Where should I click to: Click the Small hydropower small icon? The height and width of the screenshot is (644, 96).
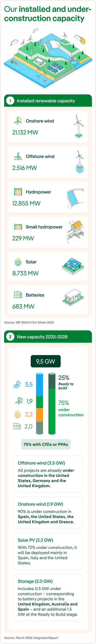pos(18,227)
